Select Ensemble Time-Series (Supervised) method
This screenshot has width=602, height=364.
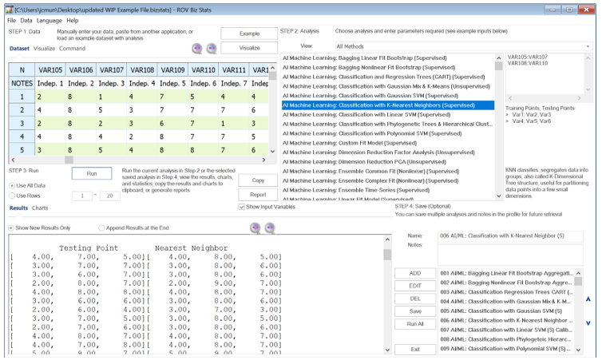(388, 190)
